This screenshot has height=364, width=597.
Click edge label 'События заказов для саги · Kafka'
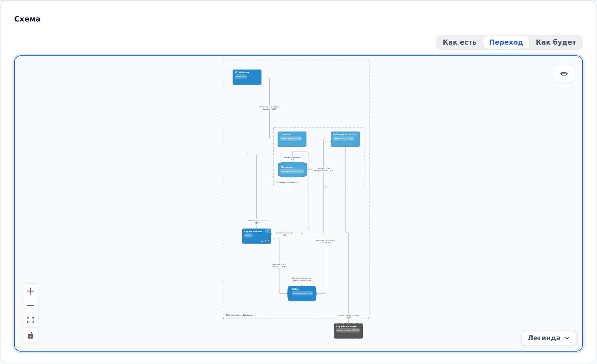point(326,242)
